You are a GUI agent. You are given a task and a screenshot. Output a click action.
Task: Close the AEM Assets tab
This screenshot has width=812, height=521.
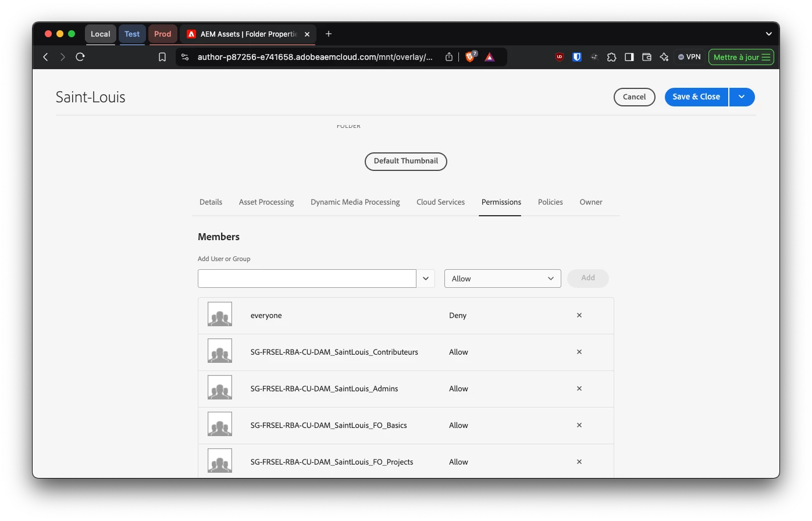[x=307, y=34]
